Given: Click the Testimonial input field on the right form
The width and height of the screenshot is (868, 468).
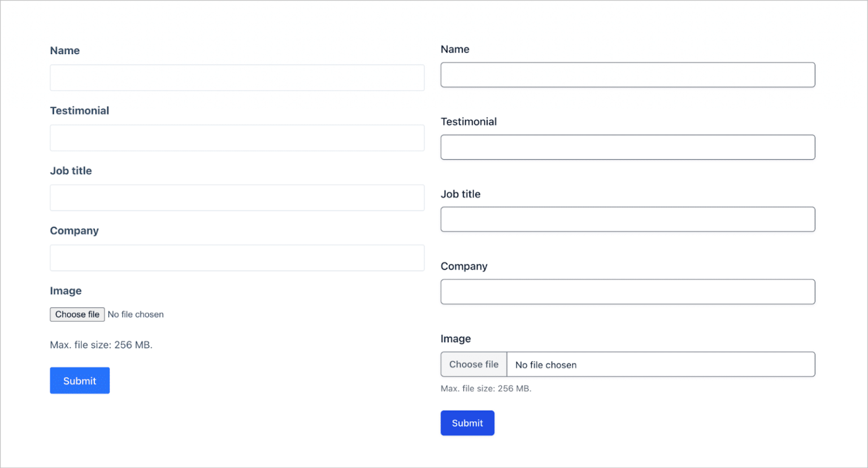Looking at the screenshot, I should 627,147.
